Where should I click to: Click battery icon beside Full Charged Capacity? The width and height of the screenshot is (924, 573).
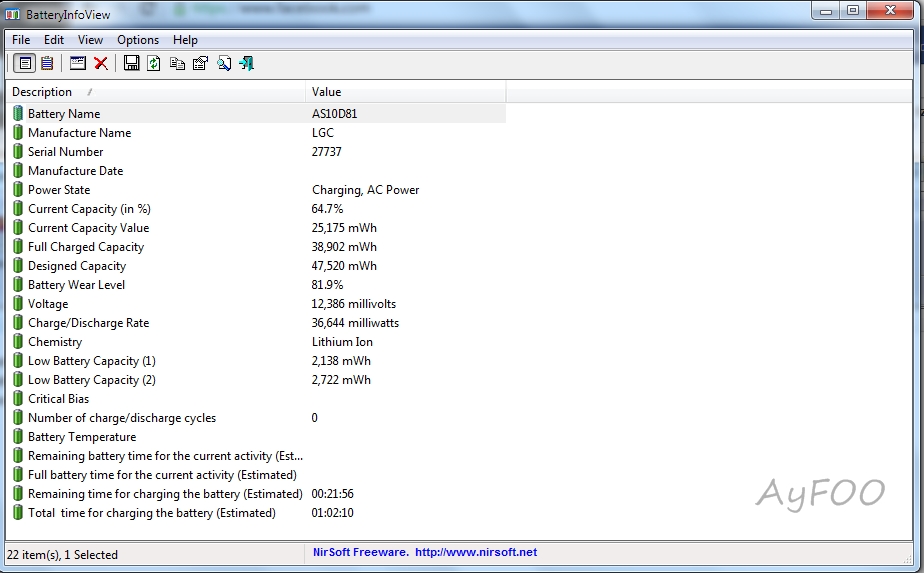click(x=18, y=246)
